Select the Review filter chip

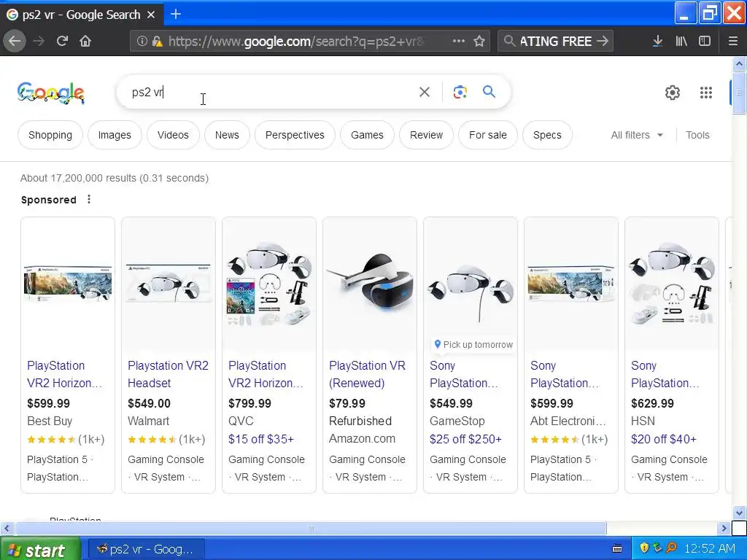click(x=426, y=135)
